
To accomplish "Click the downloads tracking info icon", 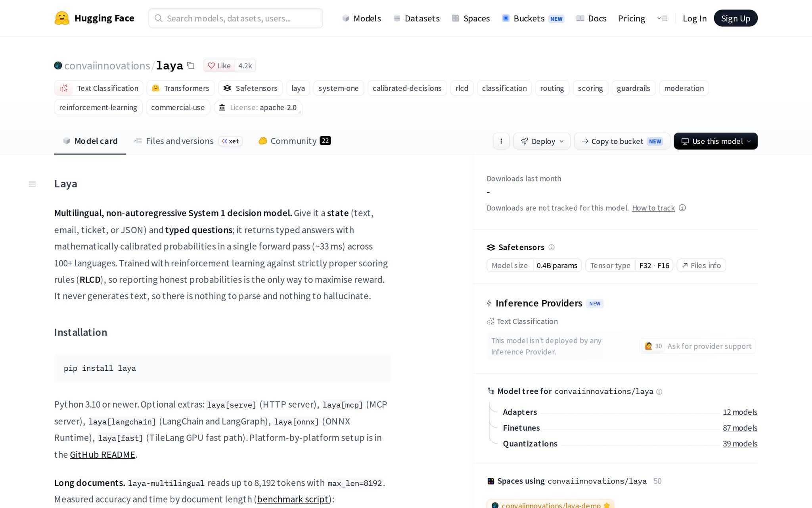I will [x=682, y=208].
